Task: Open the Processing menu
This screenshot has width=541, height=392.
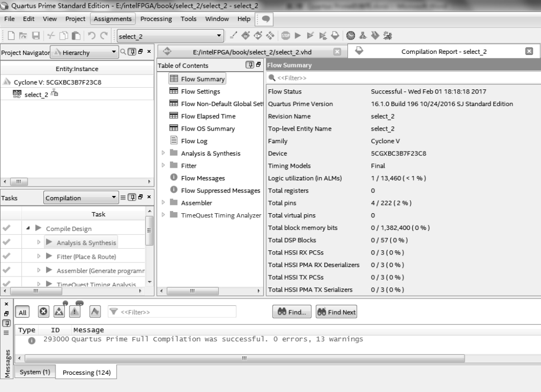Action: pyautogui.click(x=156, y=19)
